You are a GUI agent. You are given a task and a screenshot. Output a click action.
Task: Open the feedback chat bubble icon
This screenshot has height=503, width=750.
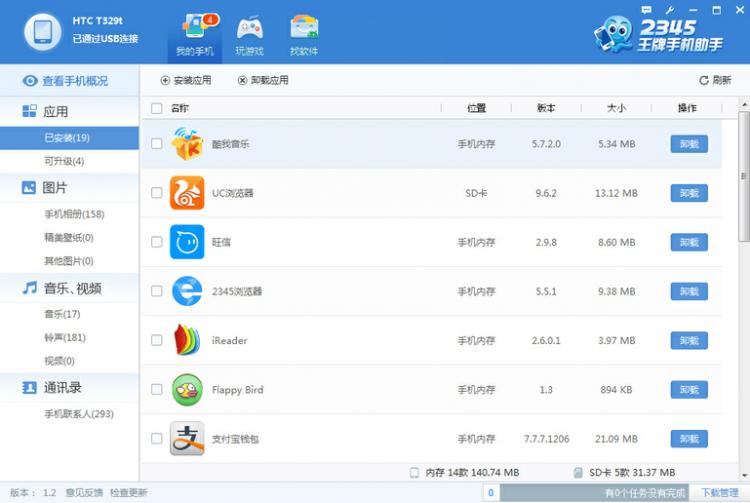click(646, 10)
